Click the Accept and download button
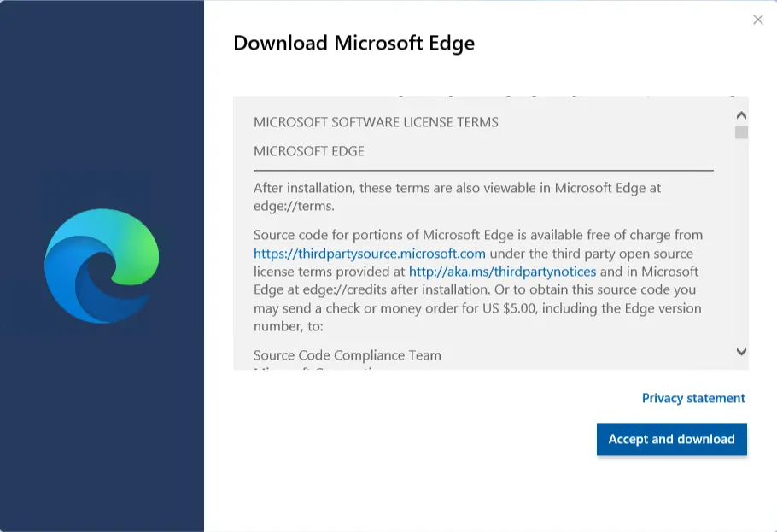This screenshot has height=532, width=777. pos(671,439)
